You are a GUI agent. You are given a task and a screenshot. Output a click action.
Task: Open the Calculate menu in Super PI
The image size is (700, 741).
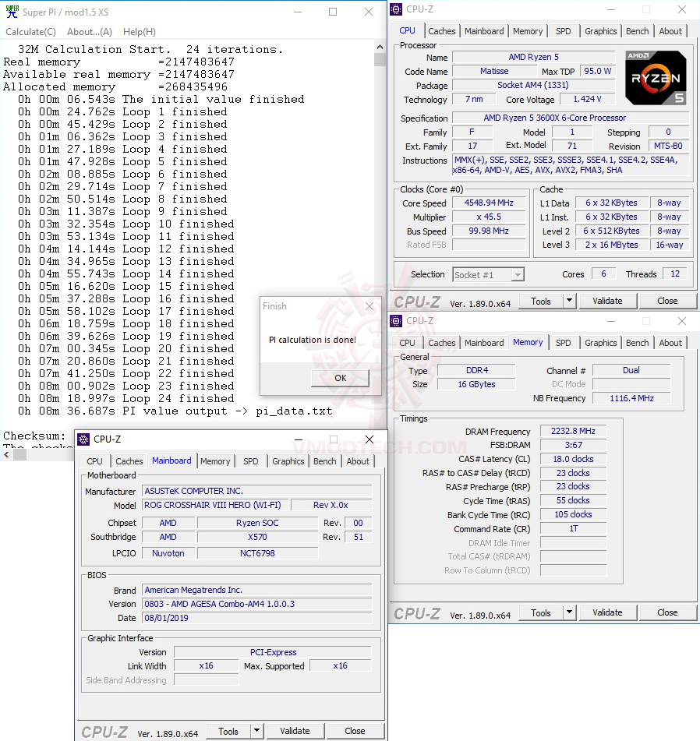tap(30, 31)
